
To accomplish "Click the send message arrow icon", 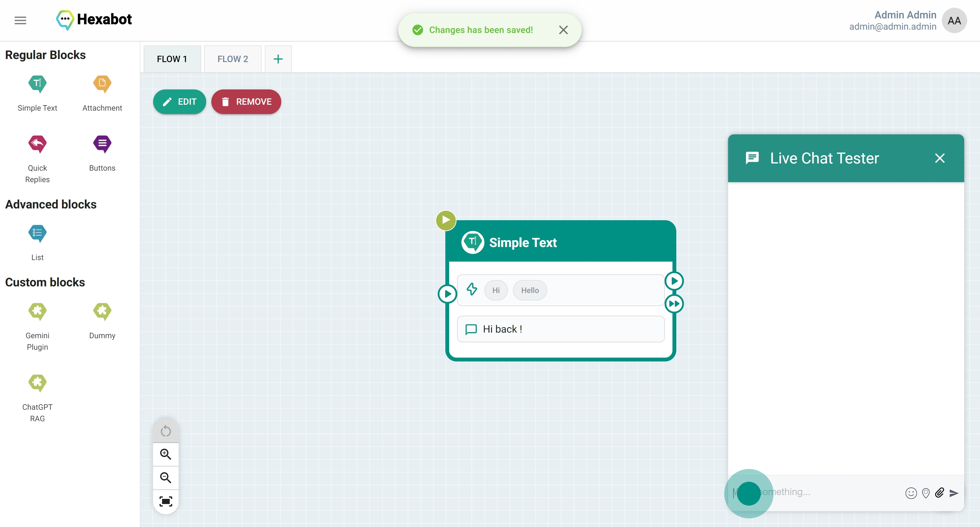I will click(954, 493).
